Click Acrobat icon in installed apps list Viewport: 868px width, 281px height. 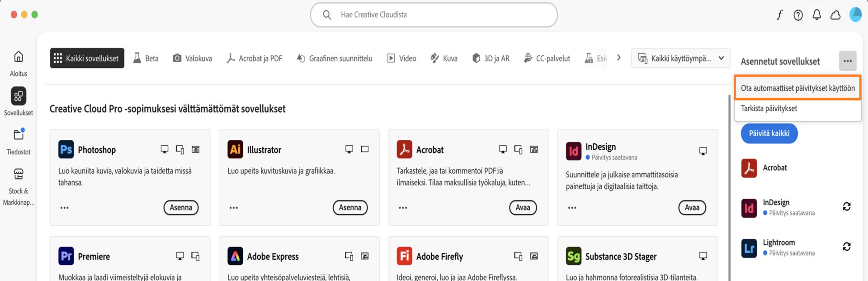coord(749,168)
